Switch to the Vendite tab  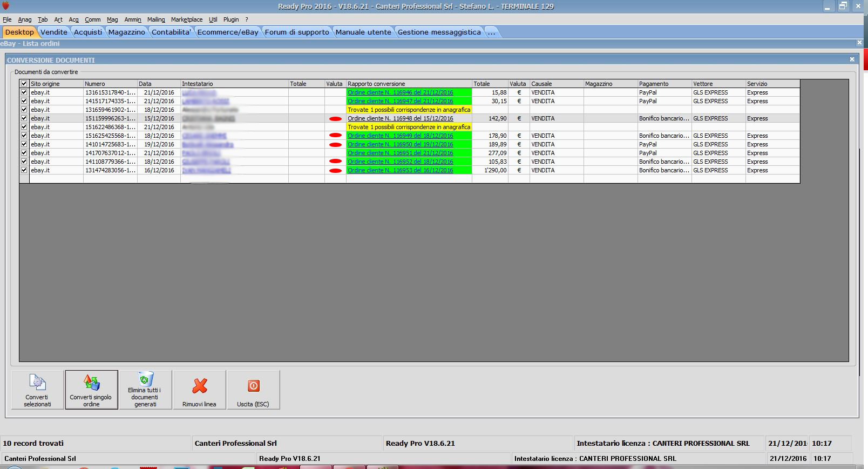(54, 32)
